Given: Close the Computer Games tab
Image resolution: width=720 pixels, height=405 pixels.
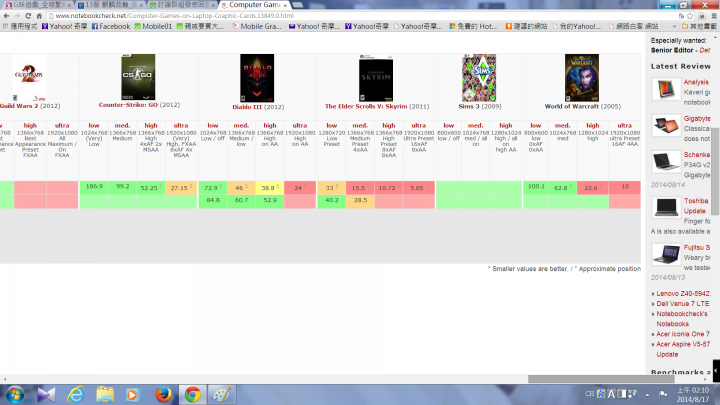Looking at the screenshot, I should click(x=285, y=5).
